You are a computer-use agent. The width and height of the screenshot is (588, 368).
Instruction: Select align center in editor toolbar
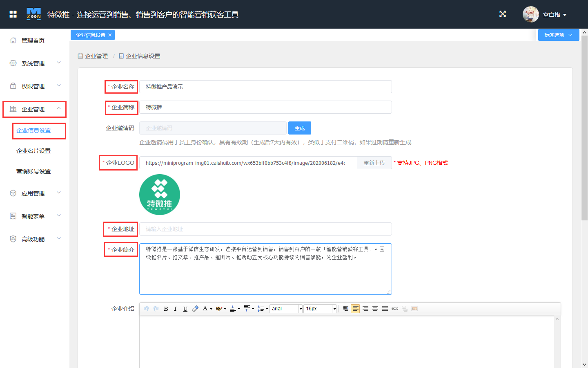(x=375, y=309)
